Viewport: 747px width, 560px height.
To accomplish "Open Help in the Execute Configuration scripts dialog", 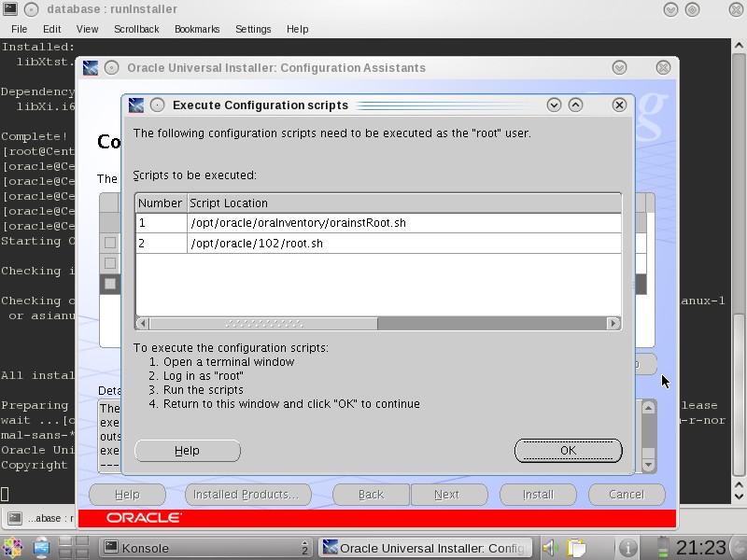I will coord(188,451).
